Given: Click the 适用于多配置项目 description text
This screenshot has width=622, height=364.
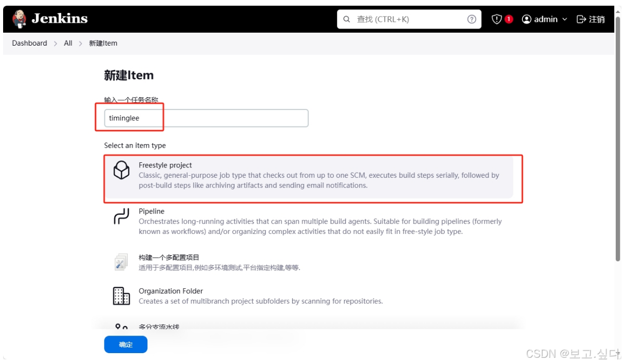Looking at the screenshot, I should [220, 268].
